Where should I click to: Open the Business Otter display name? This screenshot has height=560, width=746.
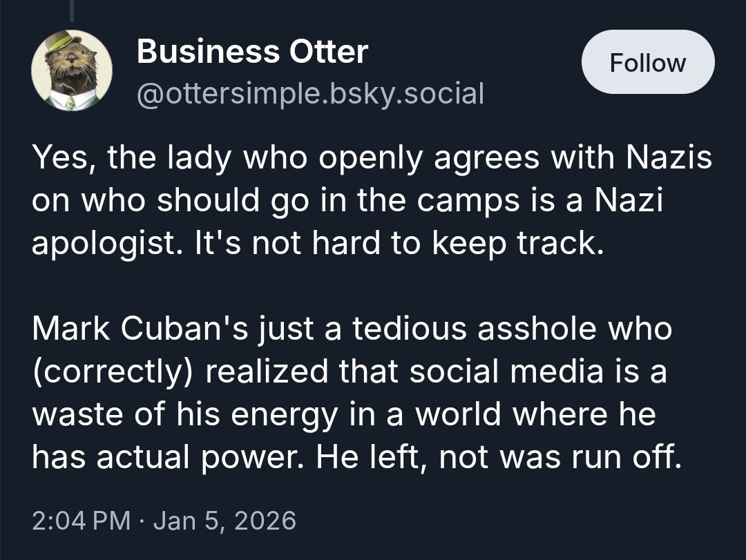coord(252,52)
